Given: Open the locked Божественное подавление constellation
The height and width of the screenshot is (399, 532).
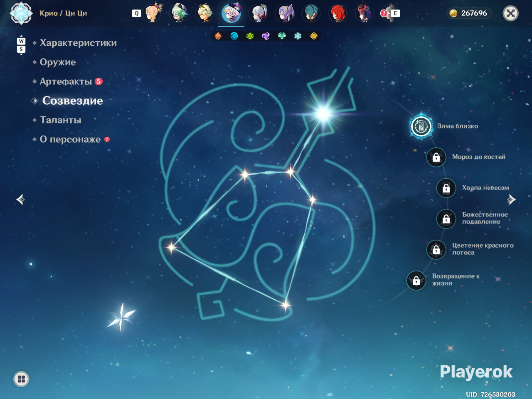Looking at the screenshot, I should pyautogui.click(x=446, y=219).
